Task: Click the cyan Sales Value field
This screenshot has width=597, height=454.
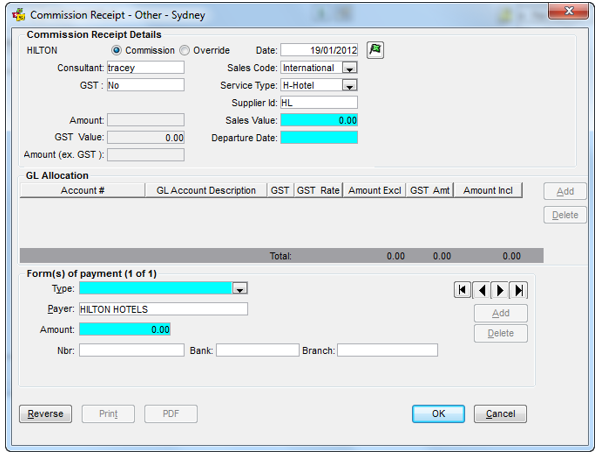Action: (319, 120)
